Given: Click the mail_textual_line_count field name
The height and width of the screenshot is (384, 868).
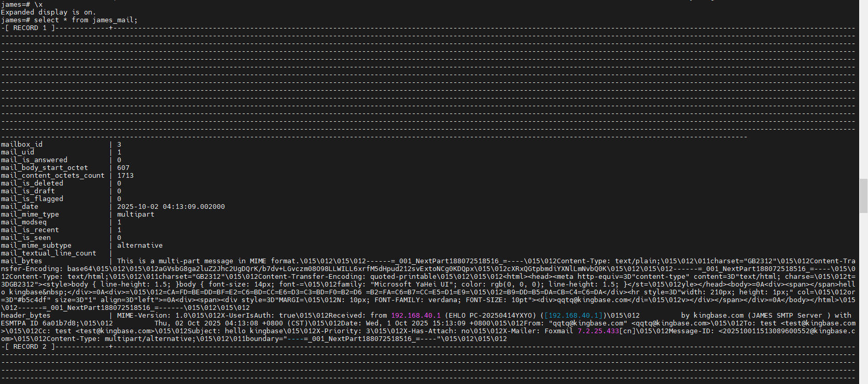Looking at the screenshot, I should (48, 253).
